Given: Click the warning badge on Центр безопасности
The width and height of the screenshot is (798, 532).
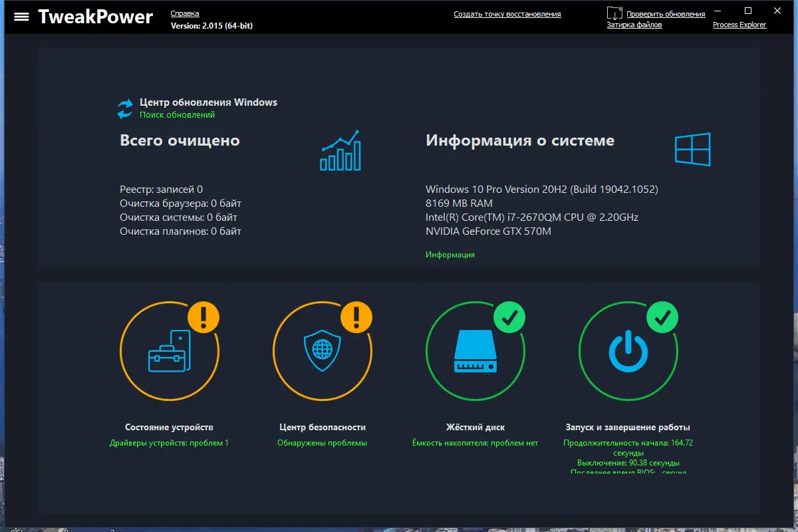Looking at the screenshot, I should [357, 317].
